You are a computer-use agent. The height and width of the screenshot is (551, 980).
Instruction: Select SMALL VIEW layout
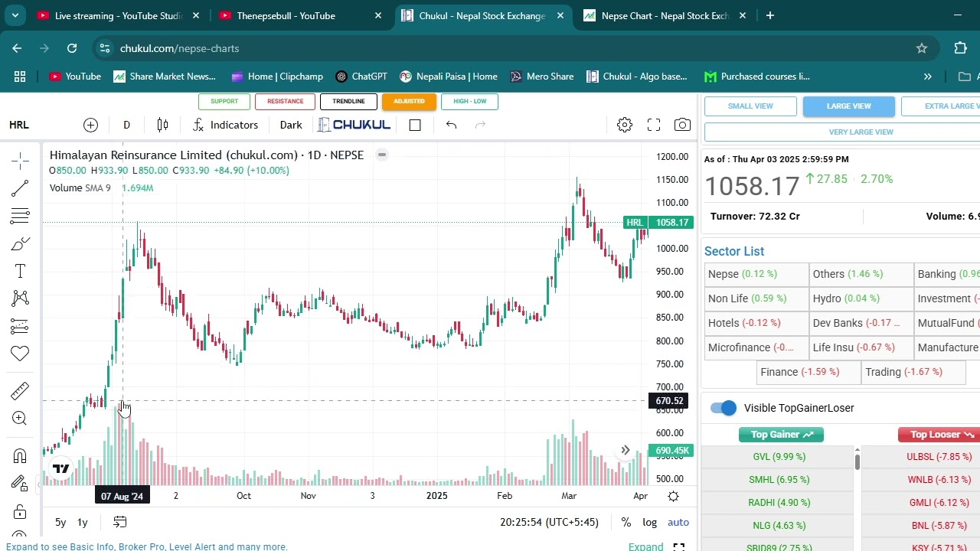750,106
